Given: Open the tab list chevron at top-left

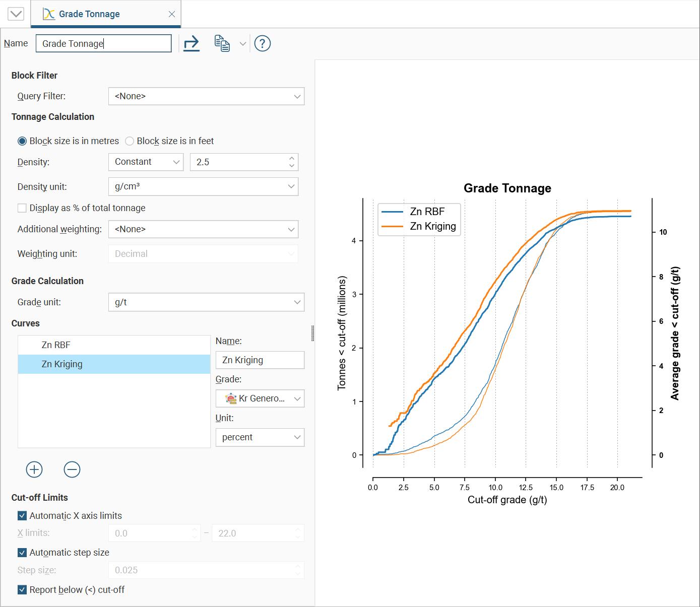Looking at the screenshot, I should pyautogui.click(x=16, y=14).
